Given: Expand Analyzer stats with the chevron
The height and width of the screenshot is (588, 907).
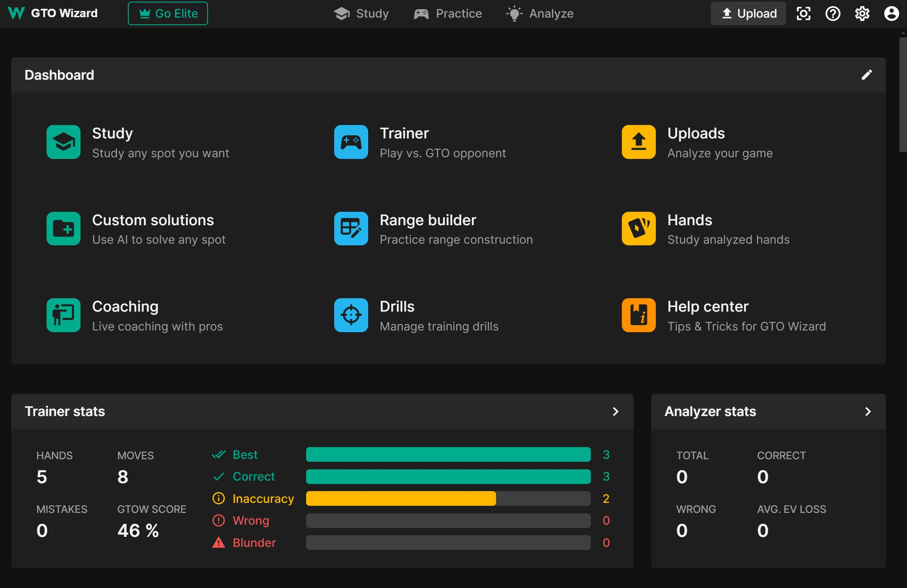Looking at the screenshot, I should point(868,411).
